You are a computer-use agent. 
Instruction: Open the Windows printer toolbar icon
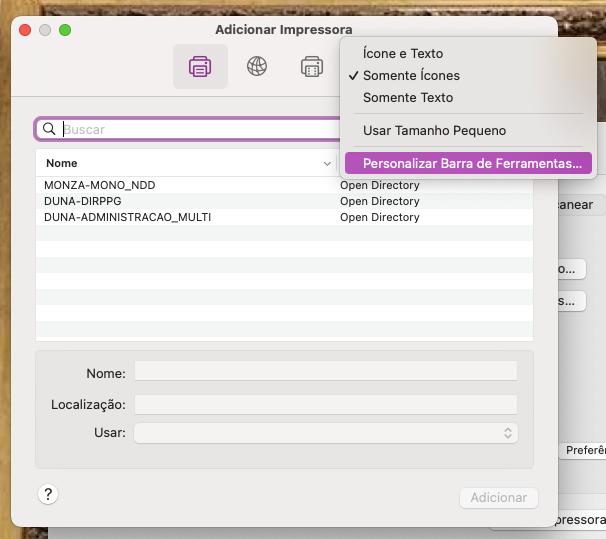(x=312, y=67)
